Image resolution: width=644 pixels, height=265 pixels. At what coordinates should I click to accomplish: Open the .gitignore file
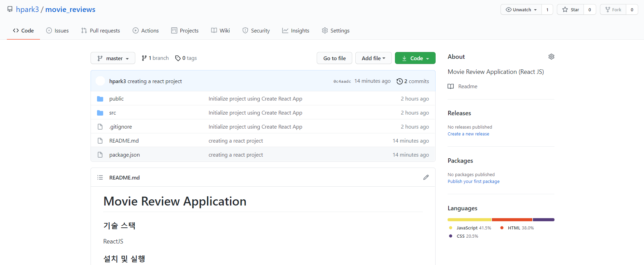pyautogui.click(x=121, y=127)
